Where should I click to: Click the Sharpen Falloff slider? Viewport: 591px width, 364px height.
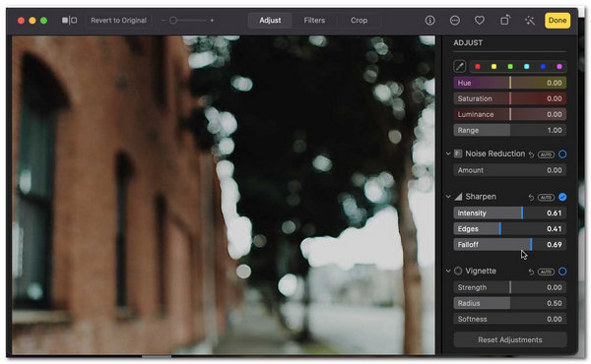510,245
